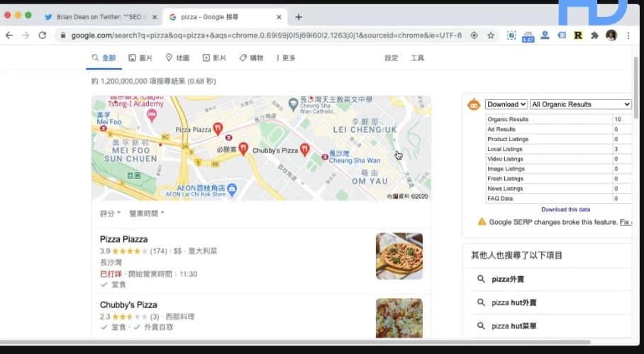Go forward with the browser forward arrow
This screenshot has width=644, height=354.
(x=26, y=35)
